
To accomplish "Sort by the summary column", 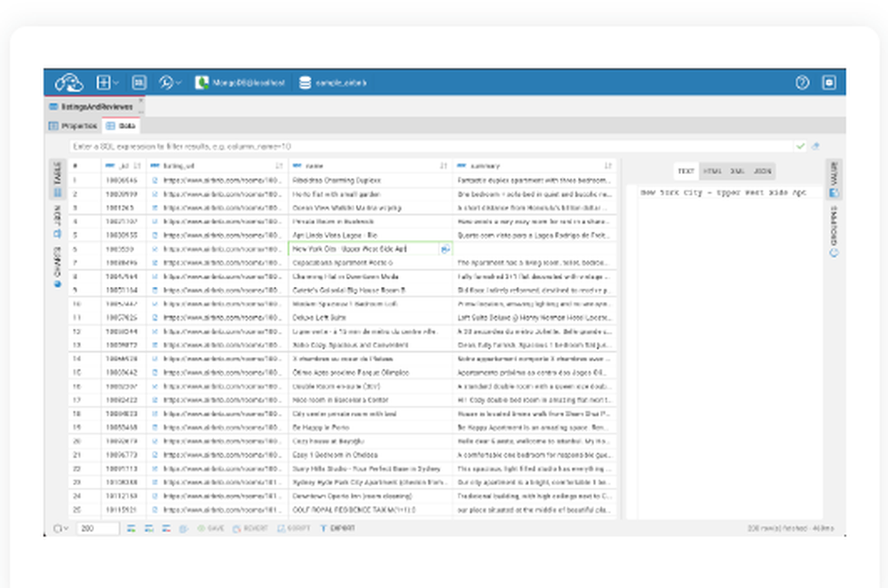I will [x=607, y=166].
